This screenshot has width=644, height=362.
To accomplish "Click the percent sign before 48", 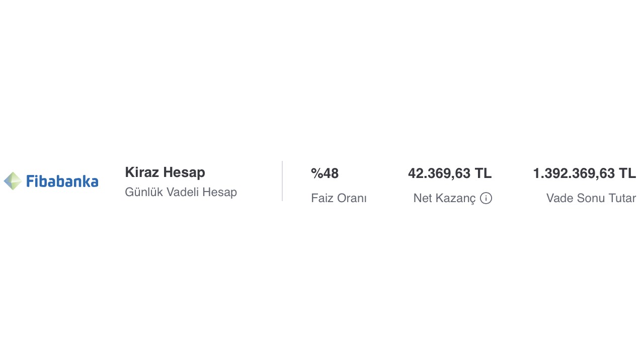I will click(316, 173).
